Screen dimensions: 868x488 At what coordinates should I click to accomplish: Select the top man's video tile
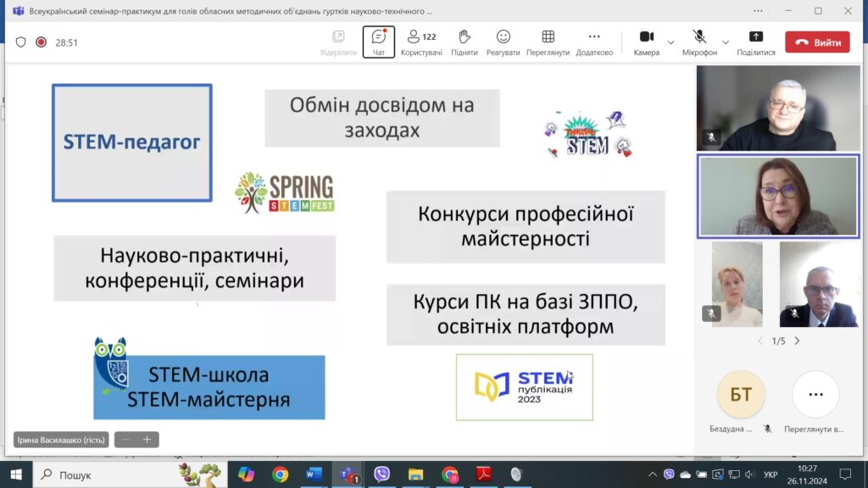coord(778,108)
